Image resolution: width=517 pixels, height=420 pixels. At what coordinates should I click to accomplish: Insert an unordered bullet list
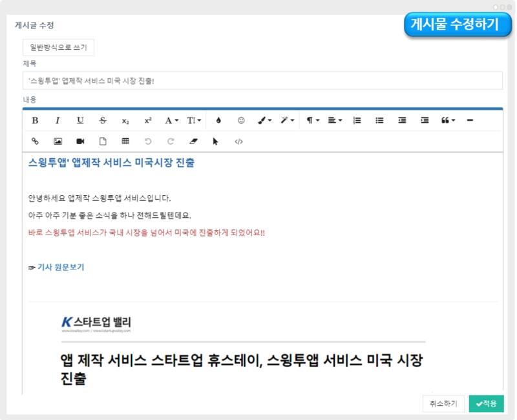click(379, 120)
